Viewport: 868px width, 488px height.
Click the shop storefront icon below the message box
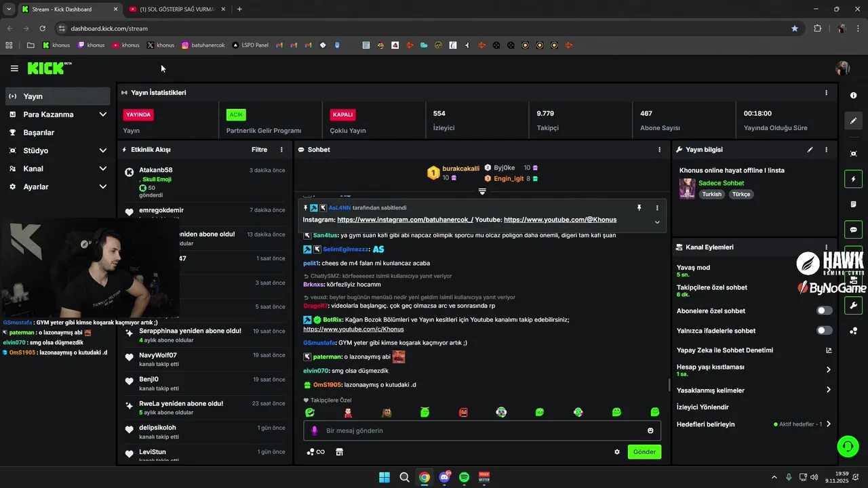point(340,452)
